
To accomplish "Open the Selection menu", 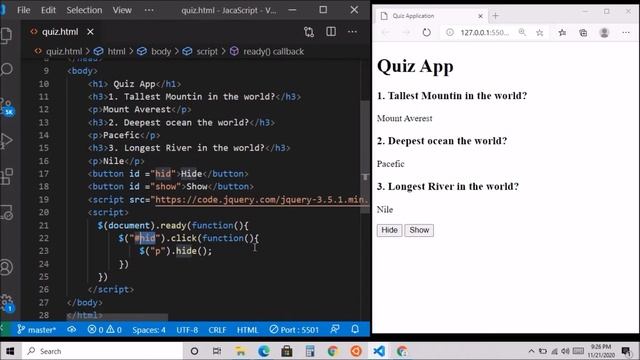I will [x=84, y=10].
